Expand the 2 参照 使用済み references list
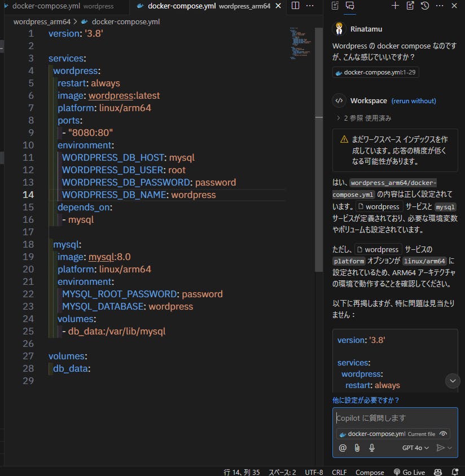The image size is (465, 476). 364,118
